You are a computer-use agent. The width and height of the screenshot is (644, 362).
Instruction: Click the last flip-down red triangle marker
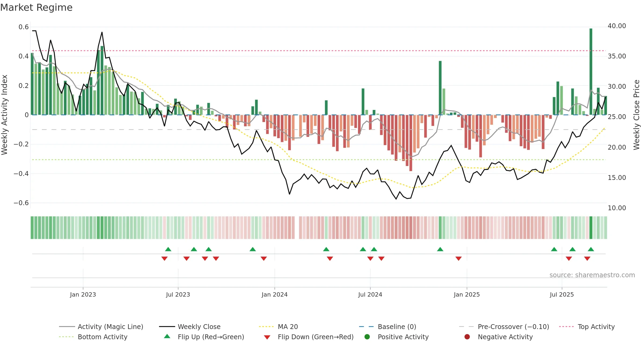(x=587, y=258)
